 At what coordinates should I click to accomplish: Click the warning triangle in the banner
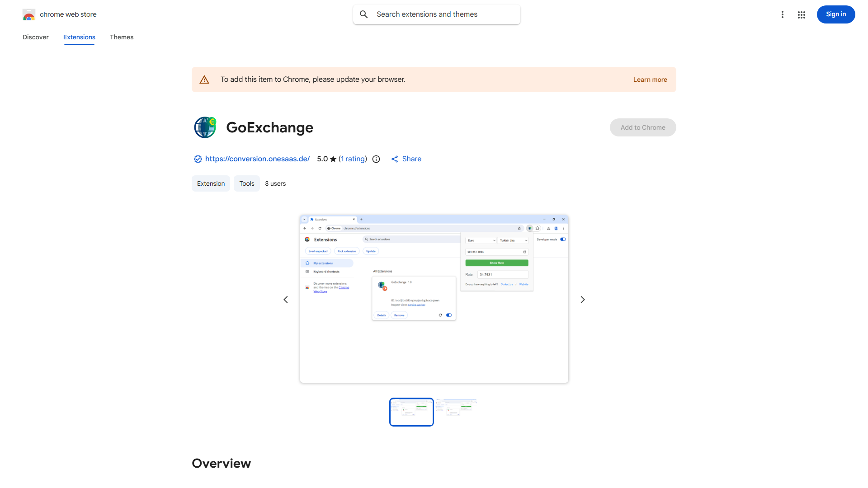204,79
